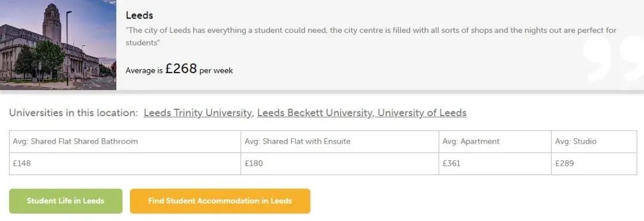This screenshot has height=221, width=644.
Task: Open the Leeds Trinity University link
Action: click(x=198, y=113)
